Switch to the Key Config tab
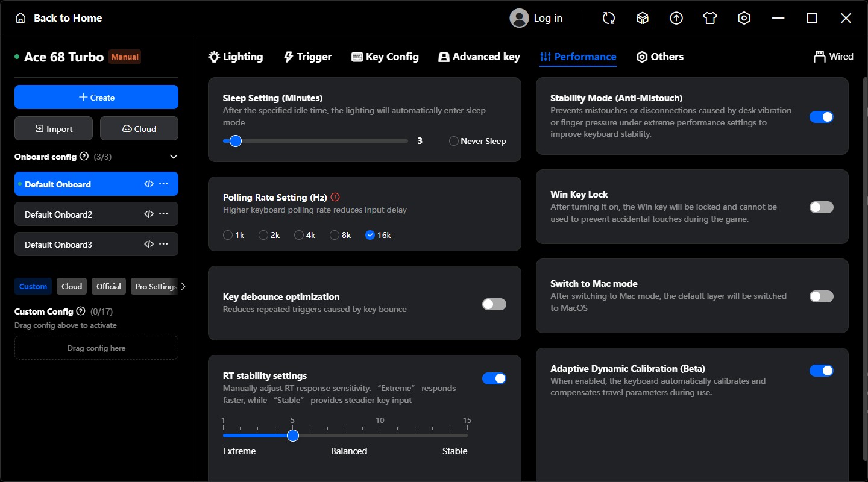This screenshot has width=868, height=482. pyautogui.click(x=385, y=57)
